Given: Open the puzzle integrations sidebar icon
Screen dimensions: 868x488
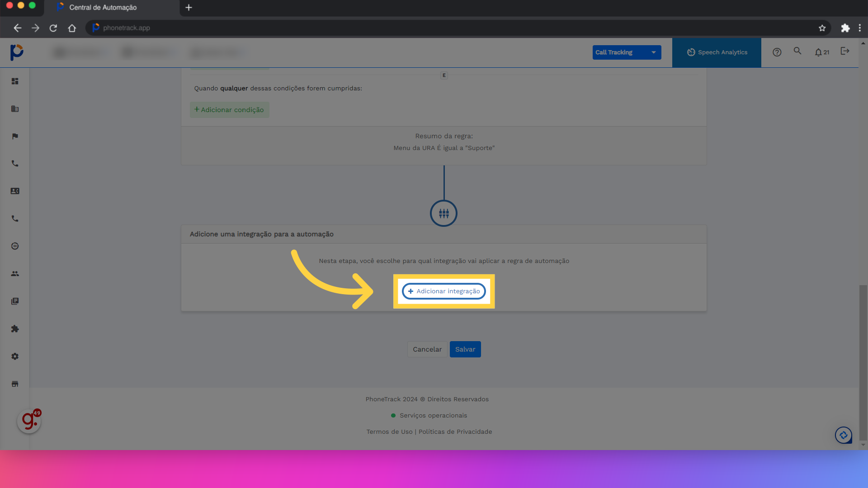Looking at the screenshot, I should point(15,329).
